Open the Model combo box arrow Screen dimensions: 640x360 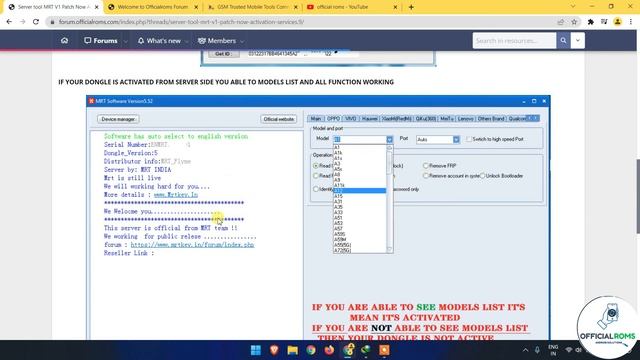tap(389, 140)
